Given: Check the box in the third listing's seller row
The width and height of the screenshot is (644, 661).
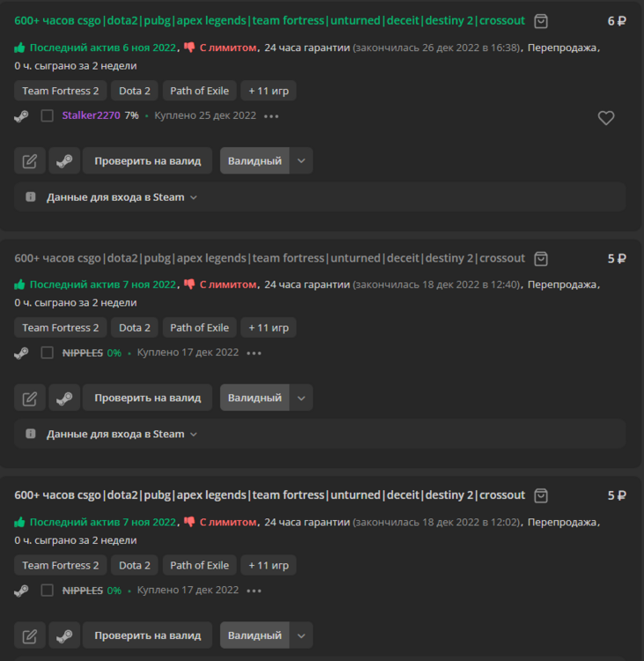Looking at the screenshot, I should coord(47,590).
